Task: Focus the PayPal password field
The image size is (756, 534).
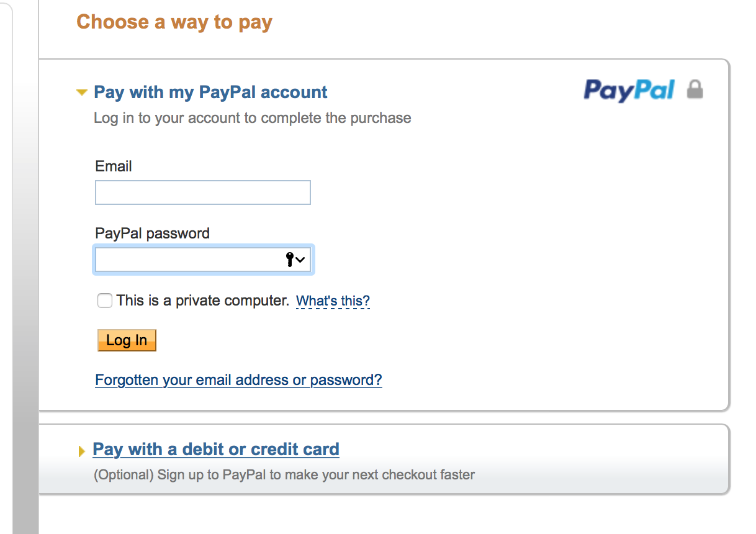Action: [203, 260]
